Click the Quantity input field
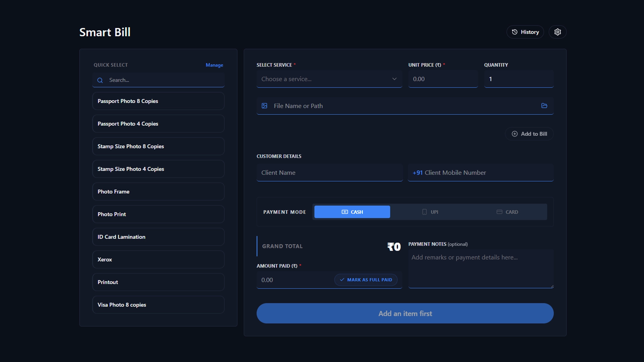 [x=518, y=79]
